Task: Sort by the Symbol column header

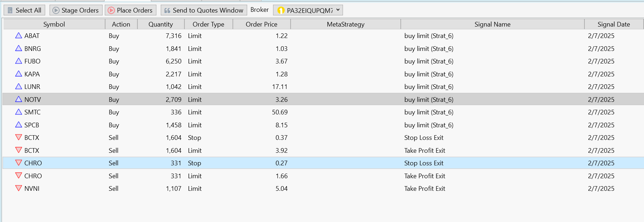Action: (54, 24)
